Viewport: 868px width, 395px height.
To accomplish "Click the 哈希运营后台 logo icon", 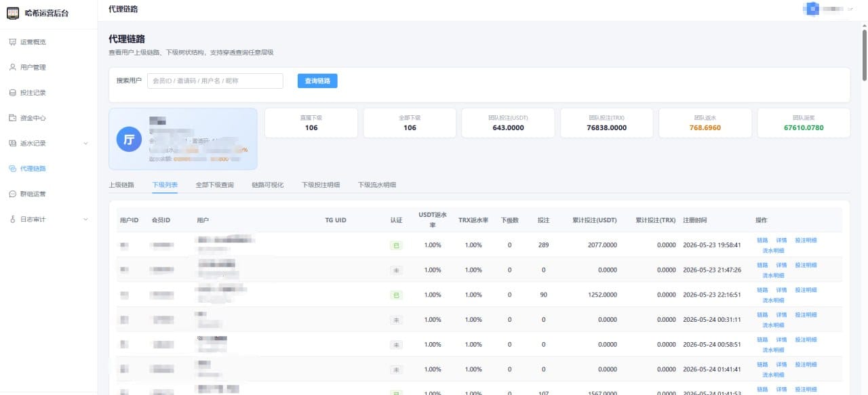I will tap(13, 14).
